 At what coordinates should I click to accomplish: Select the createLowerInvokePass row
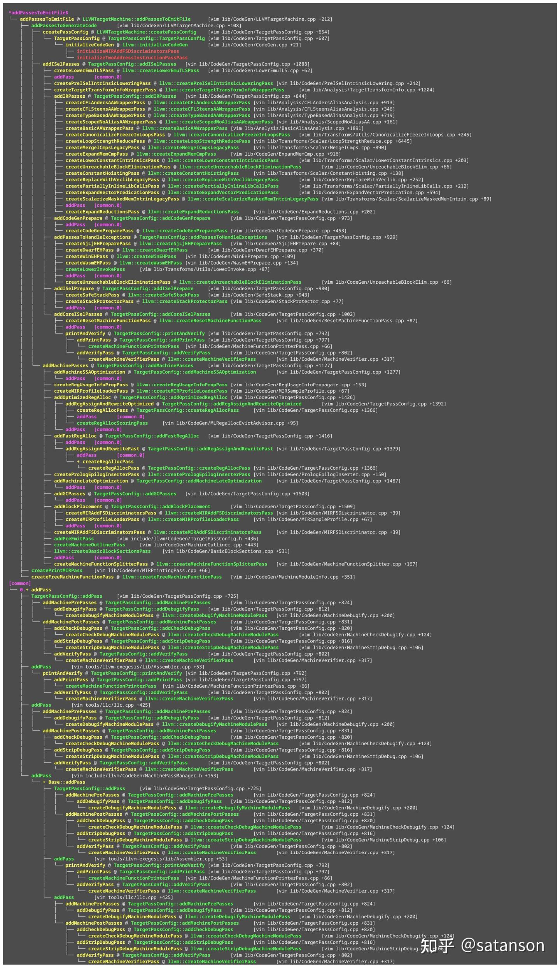(x=167, y=269)
